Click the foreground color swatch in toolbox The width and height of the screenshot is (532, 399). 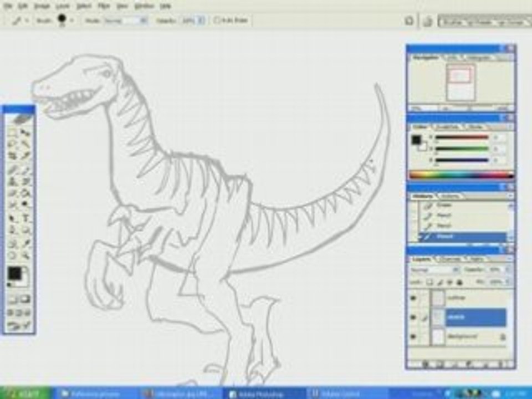coord(14,273)
